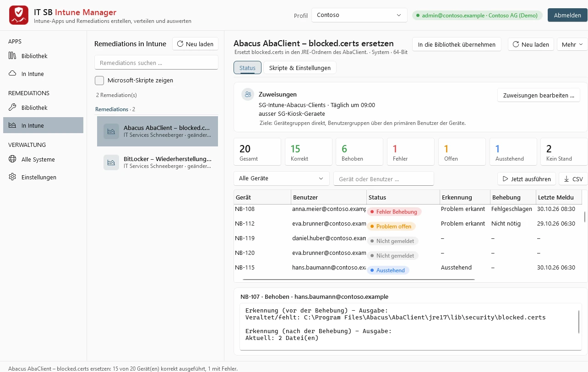
Task: Select In Intune under the Remediations section
Action: click(43, 125)
